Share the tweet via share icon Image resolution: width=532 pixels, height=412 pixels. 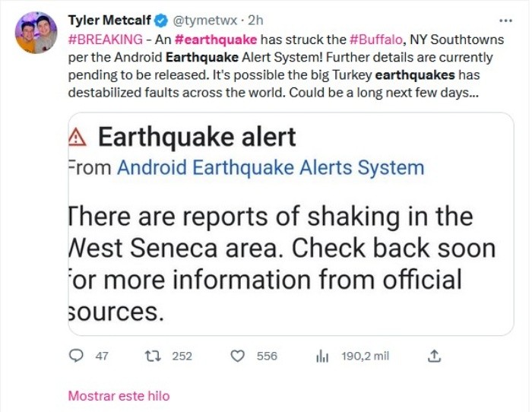(435, 356)
